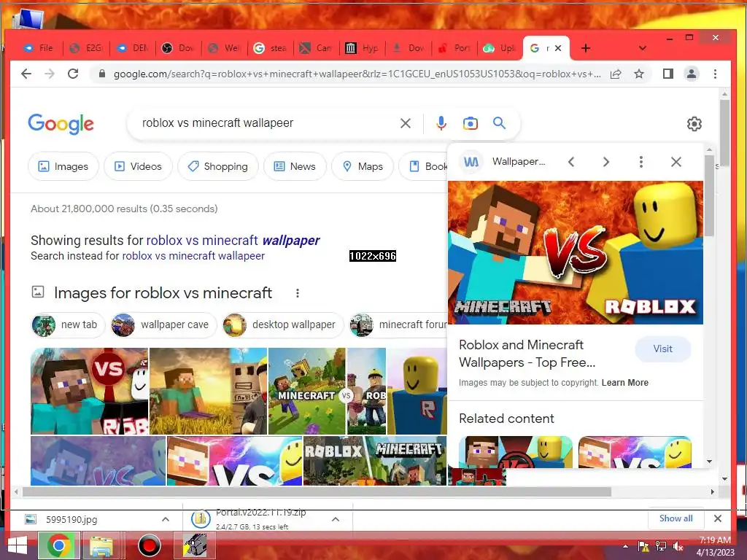747x560 pixels.
Task: Close the active Google tab
Action: point(558,48)
